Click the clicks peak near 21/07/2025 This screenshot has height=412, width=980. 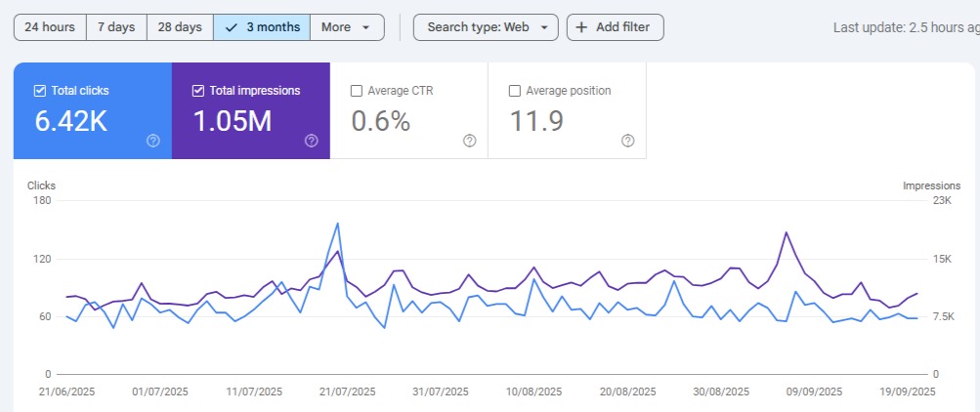click(337, 224)
